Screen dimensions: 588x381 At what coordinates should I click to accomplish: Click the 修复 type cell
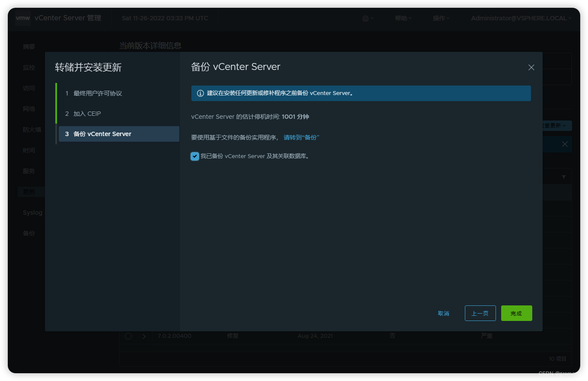pos(233,336)
